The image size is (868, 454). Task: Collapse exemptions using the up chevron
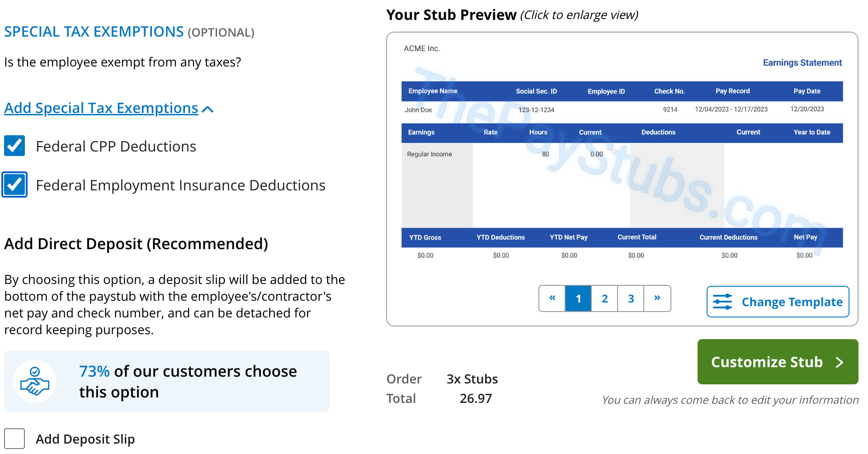tap(208, 109)
